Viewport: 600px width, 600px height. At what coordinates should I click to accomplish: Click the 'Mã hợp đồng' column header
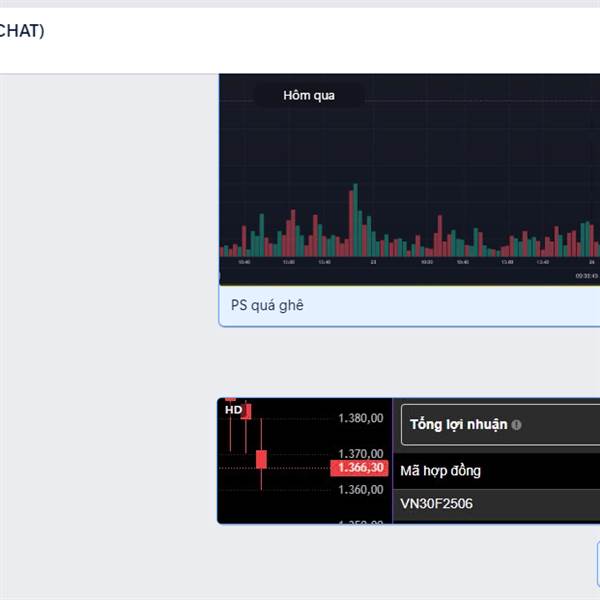(x=440, y=471)
